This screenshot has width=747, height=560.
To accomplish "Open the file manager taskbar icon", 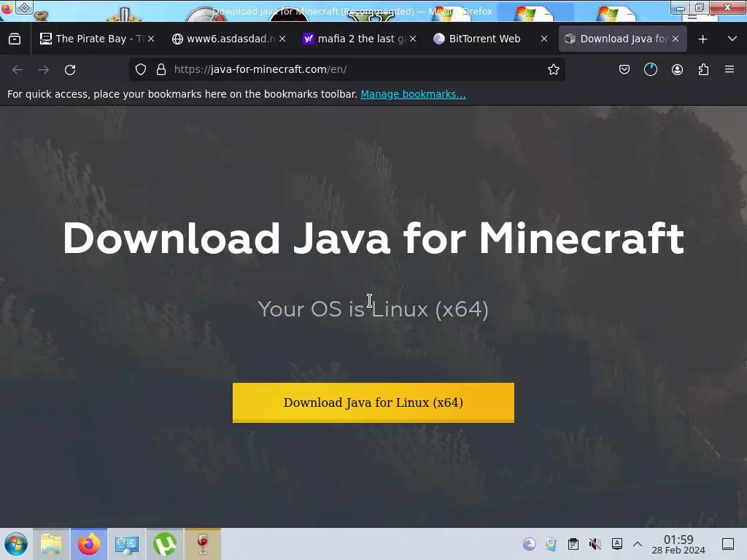I will 52,544.
